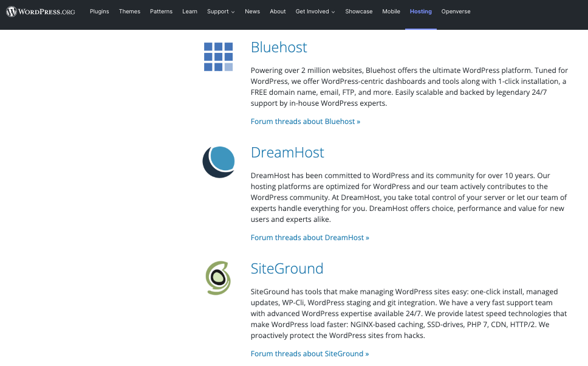The image size is (588, 366).
Task: Click the SiteGround swirl logo
Action: [218, 278]
